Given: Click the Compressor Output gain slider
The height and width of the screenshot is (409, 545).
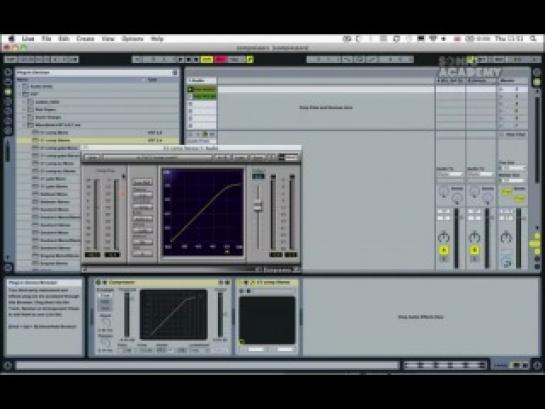Looking at the screenshot, I should (x=220, y=314).
